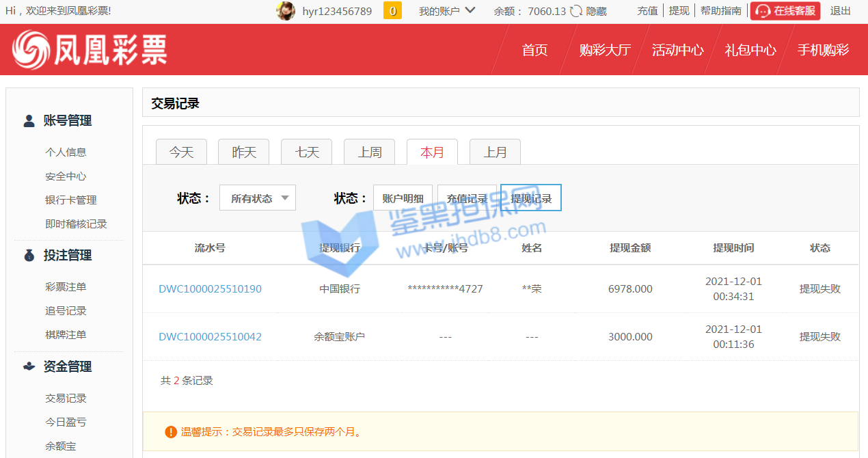The width and height of the screenshot is (868, 458).
Task: Go to 购彩大厅 in the navigation bar
Action: [x=604, y=50]
